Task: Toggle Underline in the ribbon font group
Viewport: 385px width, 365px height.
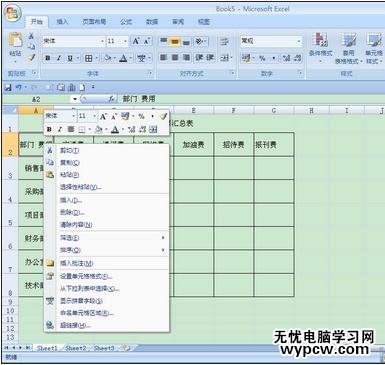Action: coord(70,58)
